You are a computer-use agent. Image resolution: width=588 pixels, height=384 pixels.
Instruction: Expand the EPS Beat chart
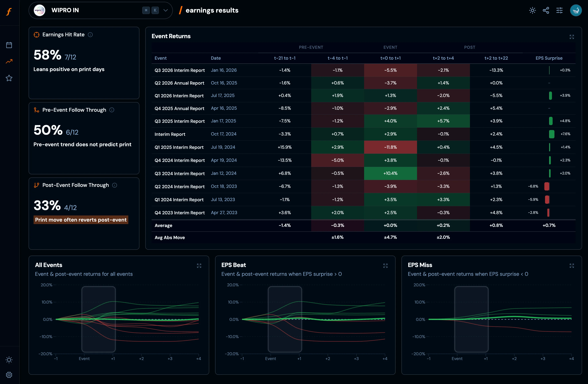pyautogui.click(x=385, y=266)
